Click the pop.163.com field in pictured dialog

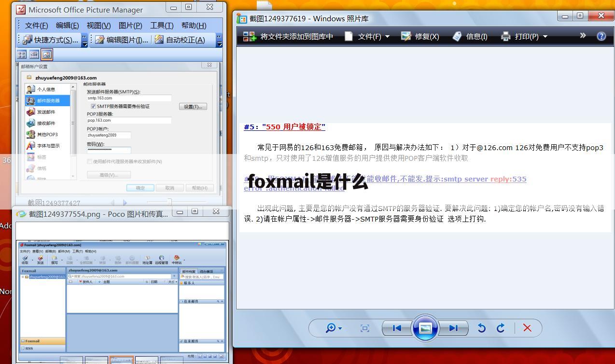(x=129, y=120)
